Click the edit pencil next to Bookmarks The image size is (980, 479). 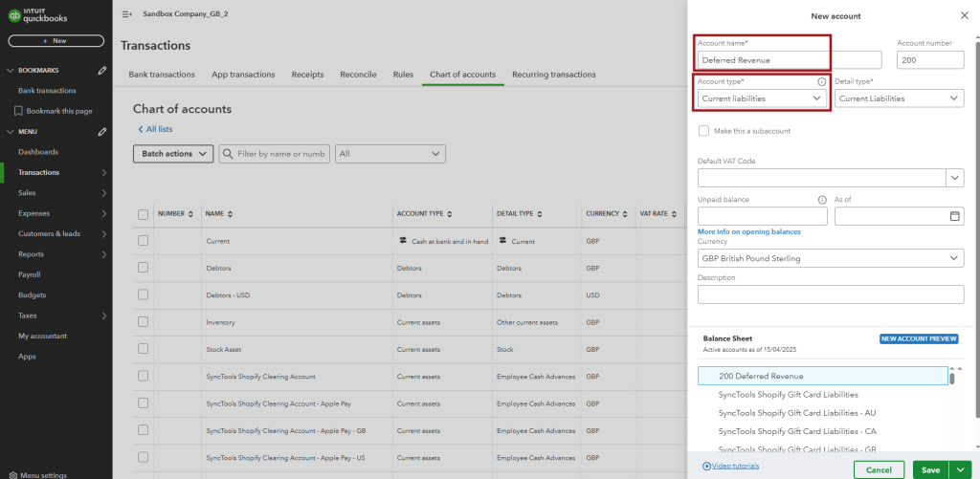tap(102, 71)
